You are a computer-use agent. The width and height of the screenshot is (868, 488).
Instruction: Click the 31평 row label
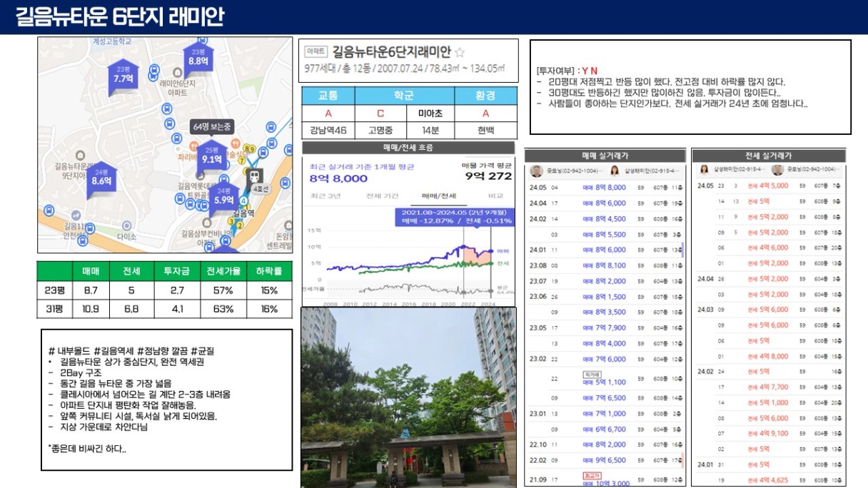[55, 309]
